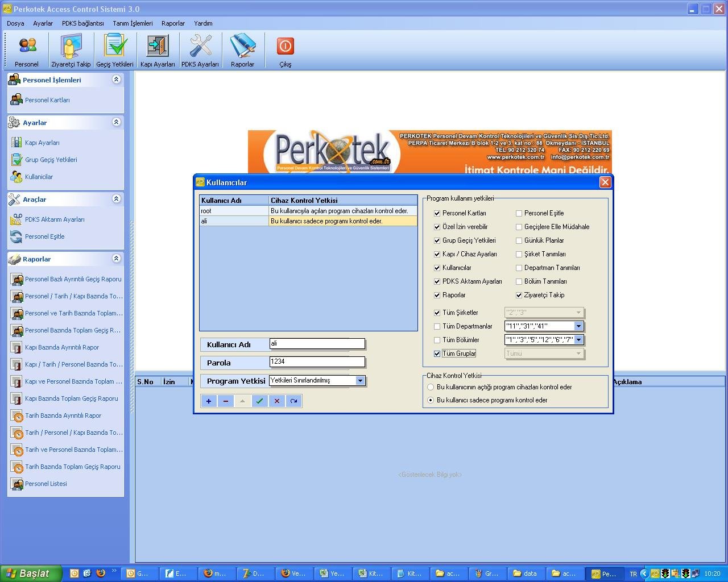Image resolution: width=728 pixels, height=582 pixels.
Task: Open the Ayarlar menu
Action: click(x=43, y=23)
